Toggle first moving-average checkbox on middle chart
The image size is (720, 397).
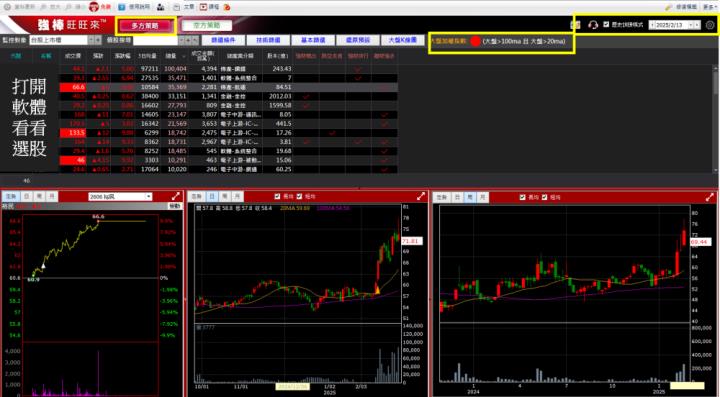pyautogui.click(x=277, y=196)
